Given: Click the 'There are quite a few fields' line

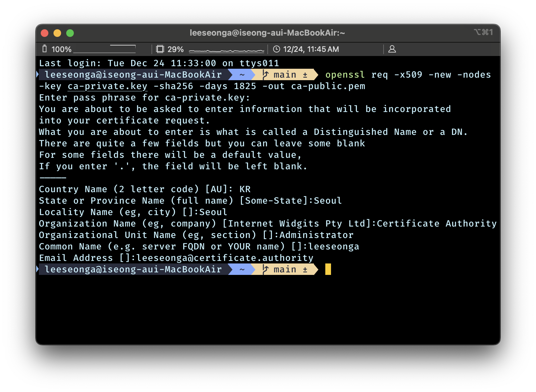Looking at the screenshot, I should click(x=202, y=143).
